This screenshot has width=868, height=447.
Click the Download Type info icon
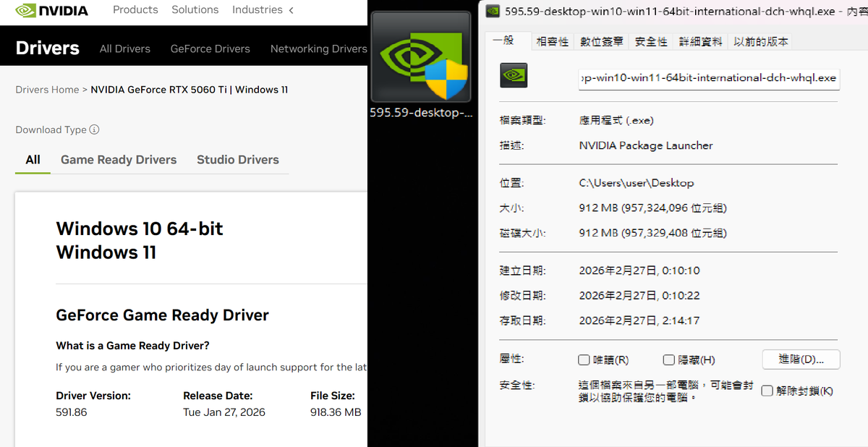[x=95, y=130]
